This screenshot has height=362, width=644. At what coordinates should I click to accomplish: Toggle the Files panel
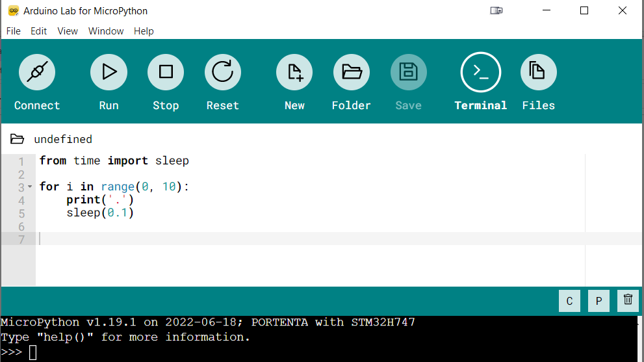(x=539, y=72)
